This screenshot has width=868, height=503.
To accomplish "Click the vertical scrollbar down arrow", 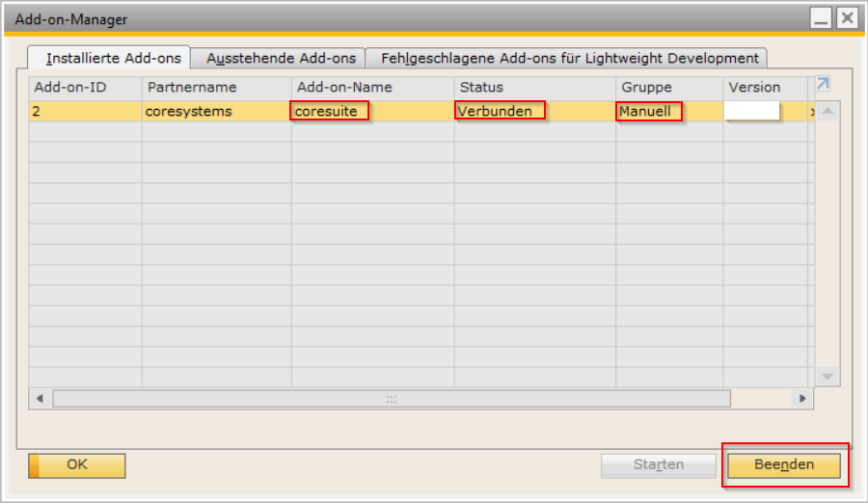I will pos(827,377).
